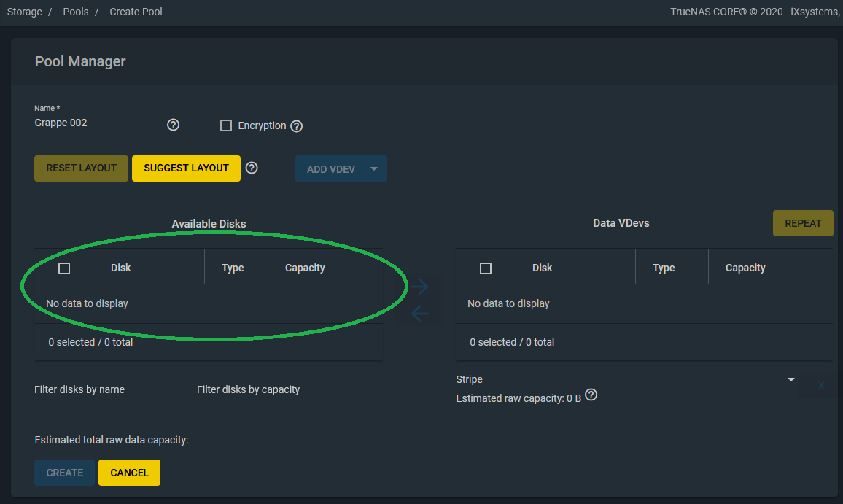Open help icon next to Name field
Image resolution: width=843 pixels, height=504 pixels.
tap(173, 125)
